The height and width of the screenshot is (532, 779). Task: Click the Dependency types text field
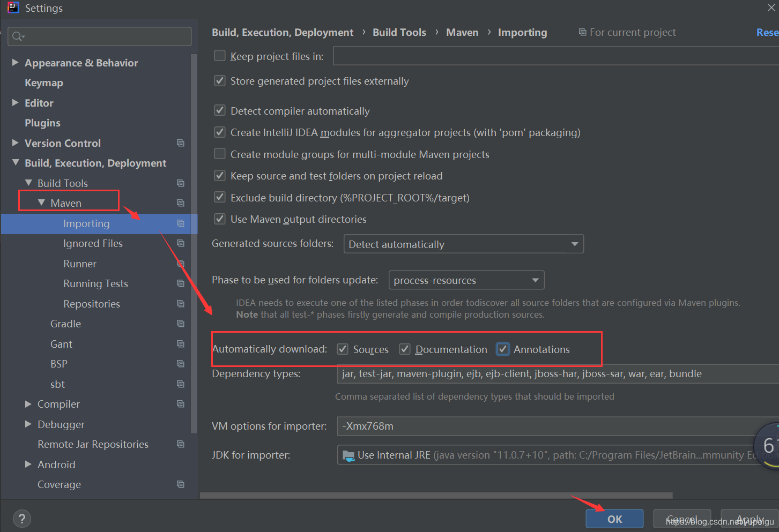[x=558, y=374]
